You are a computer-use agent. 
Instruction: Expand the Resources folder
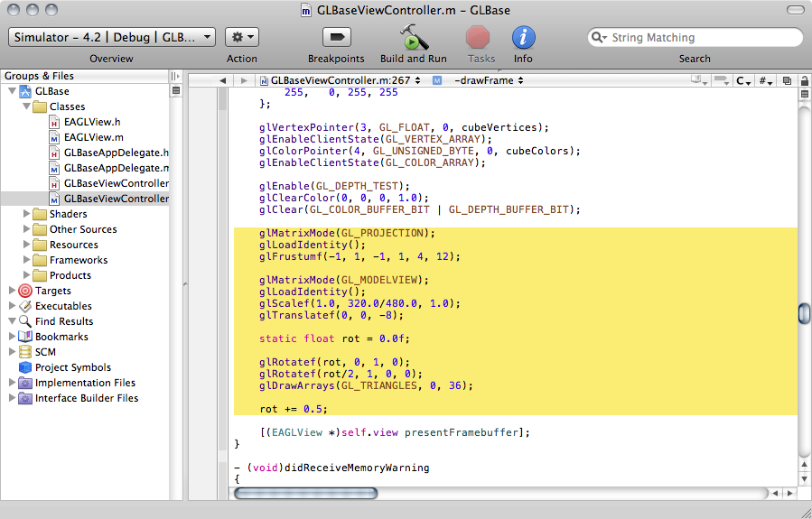[26, 245]
